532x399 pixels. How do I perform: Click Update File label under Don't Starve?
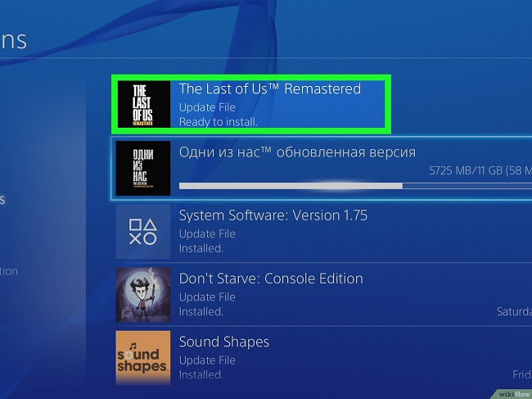(207, 297)
